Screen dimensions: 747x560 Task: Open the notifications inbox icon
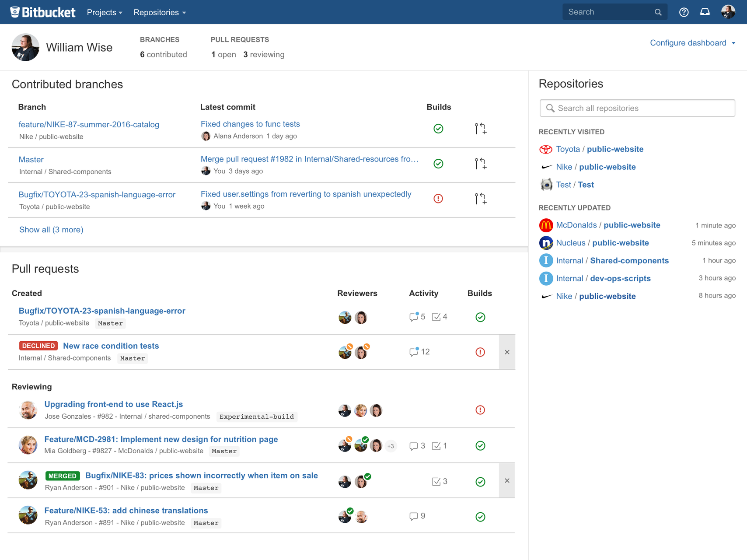pos(705,12)
